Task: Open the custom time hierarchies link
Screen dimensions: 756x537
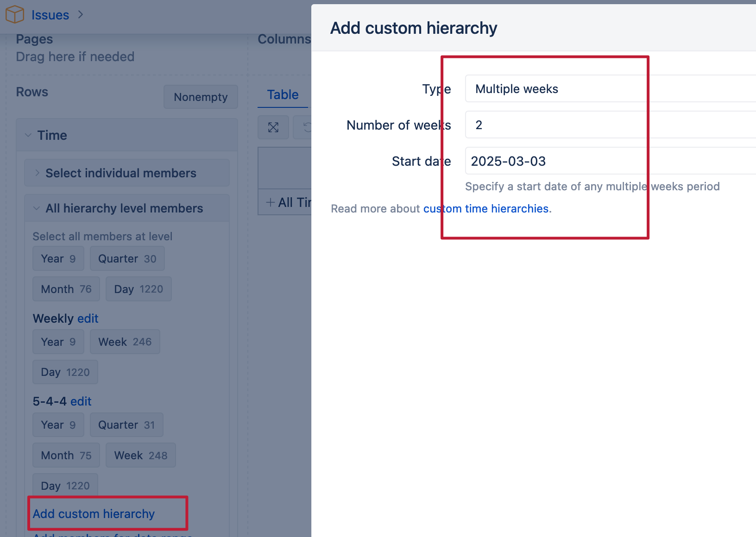Action: coord(486,209)
